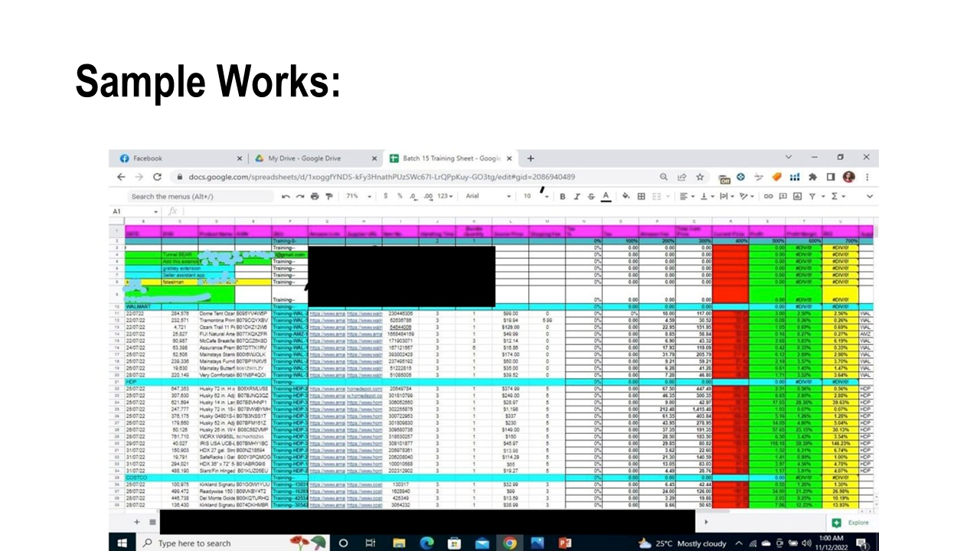Click the WALMART section cell
The height and width of the screenshot is (551, 980).
(x=143, y=306)
